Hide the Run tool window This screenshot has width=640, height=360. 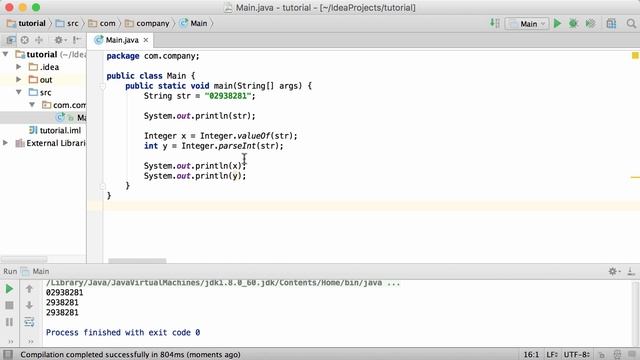tap(631, 271)
